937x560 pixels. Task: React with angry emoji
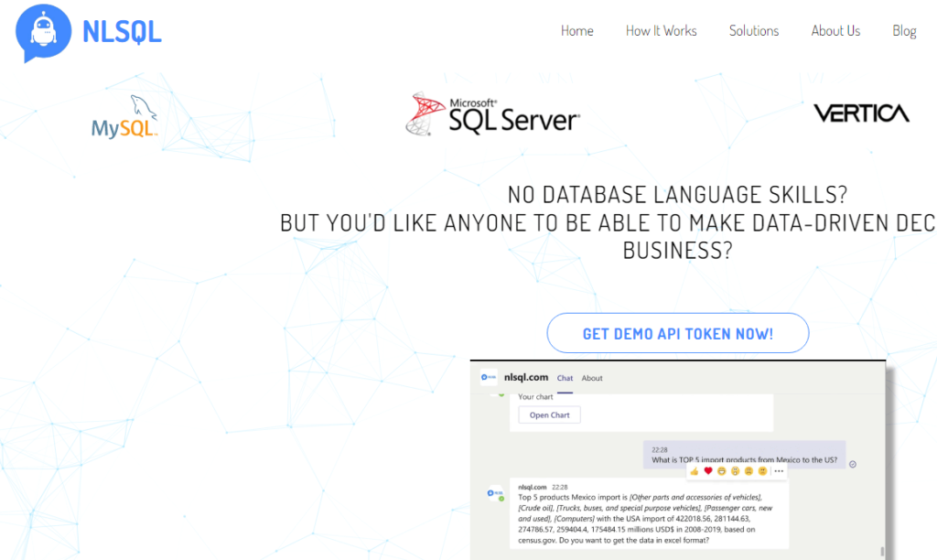pos(762,471)
